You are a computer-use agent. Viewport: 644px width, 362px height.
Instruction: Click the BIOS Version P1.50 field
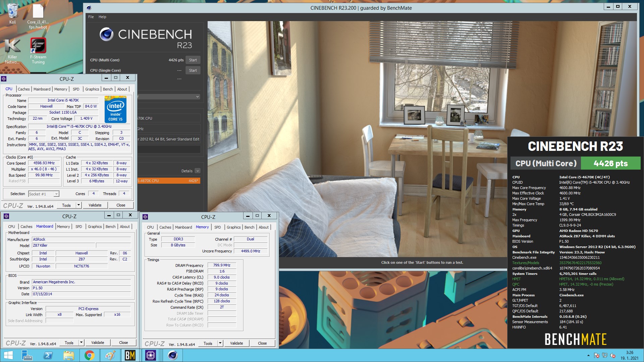click(x=81, y=288)
